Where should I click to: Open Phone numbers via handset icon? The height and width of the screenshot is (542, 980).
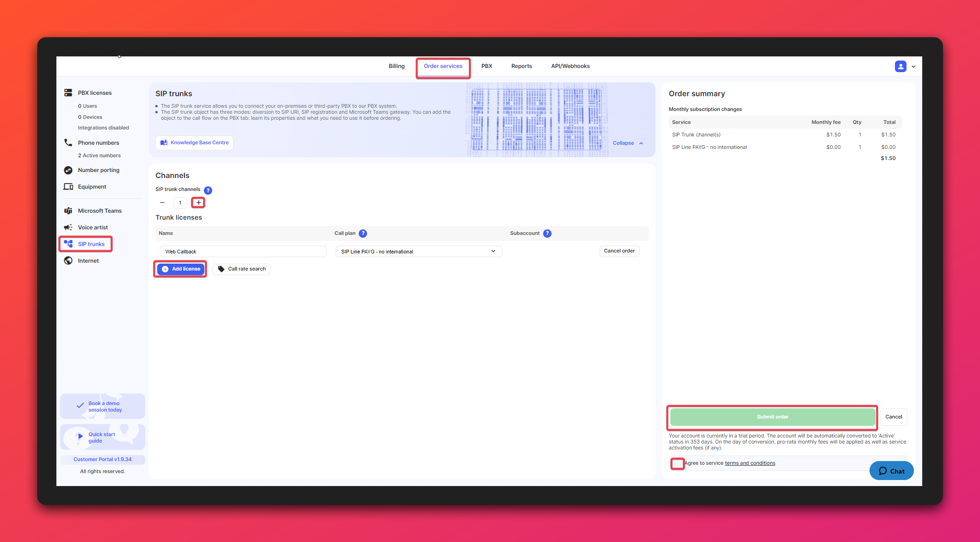(x=68, y=142)
